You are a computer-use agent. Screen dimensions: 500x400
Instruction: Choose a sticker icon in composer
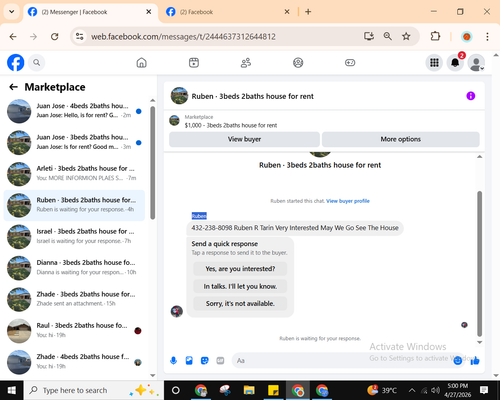[205, 360]
